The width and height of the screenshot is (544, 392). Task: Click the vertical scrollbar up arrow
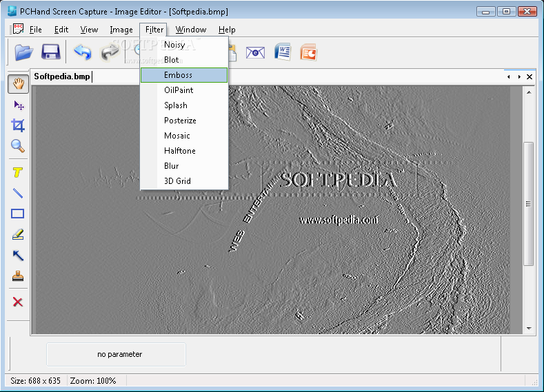[x=529, y=92]
